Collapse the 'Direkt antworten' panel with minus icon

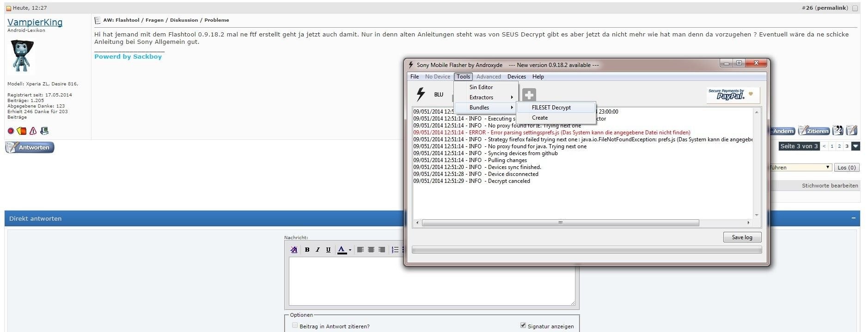854,218
